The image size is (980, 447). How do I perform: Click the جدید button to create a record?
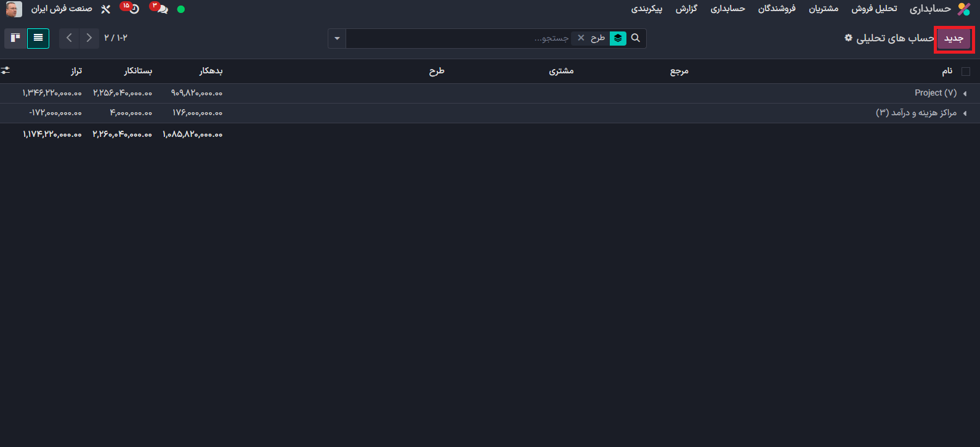(954, 39)
